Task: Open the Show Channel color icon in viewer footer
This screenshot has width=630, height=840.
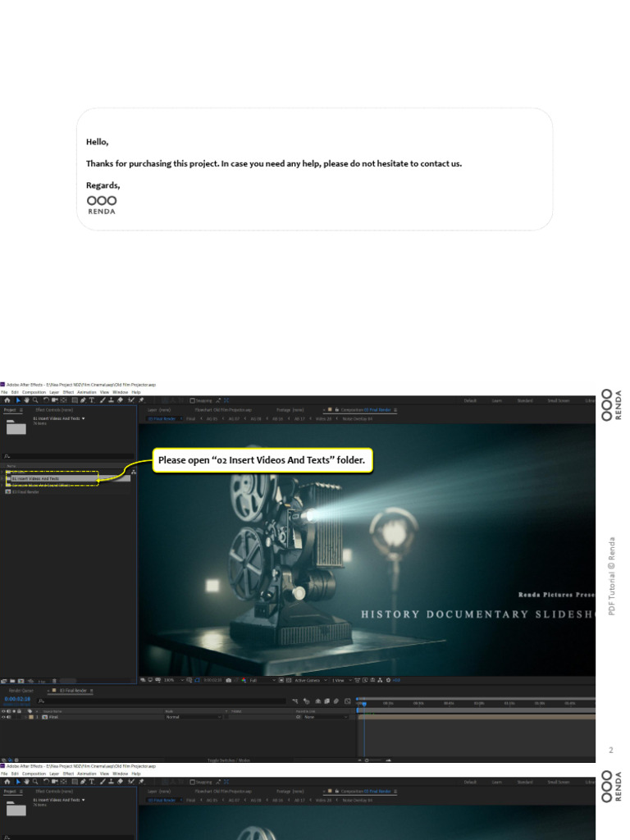Action: 244,680
